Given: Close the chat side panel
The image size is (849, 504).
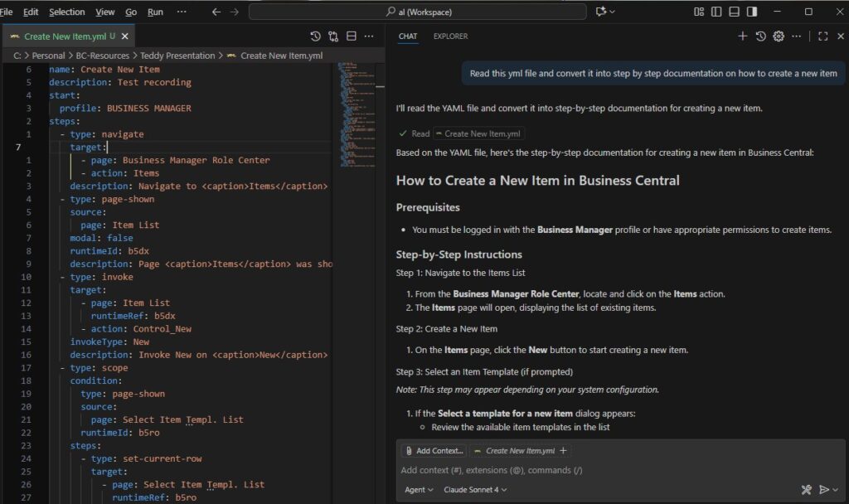Looking at the screenshot, I should coord(841,36).
